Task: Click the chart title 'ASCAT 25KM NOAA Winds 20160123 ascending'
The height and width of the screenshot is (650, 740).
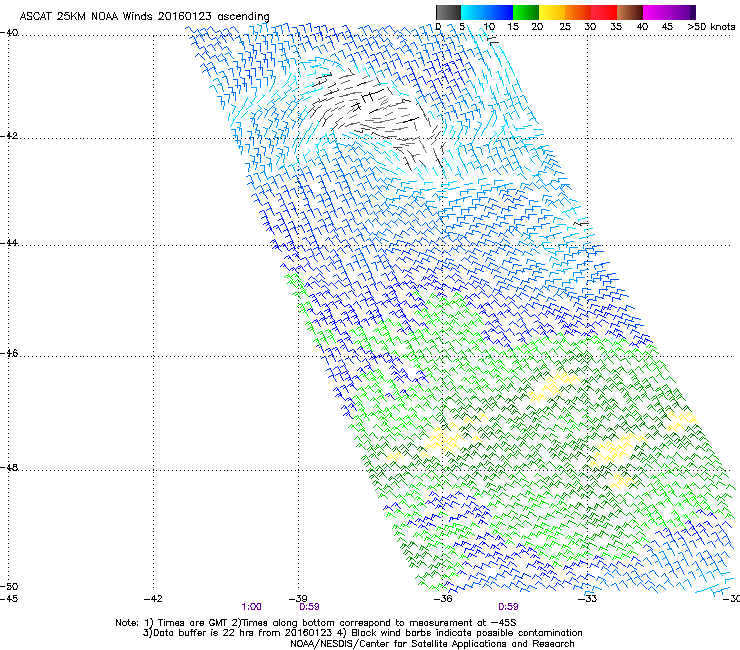Action: pyautogui.click(x=144, y=16)
